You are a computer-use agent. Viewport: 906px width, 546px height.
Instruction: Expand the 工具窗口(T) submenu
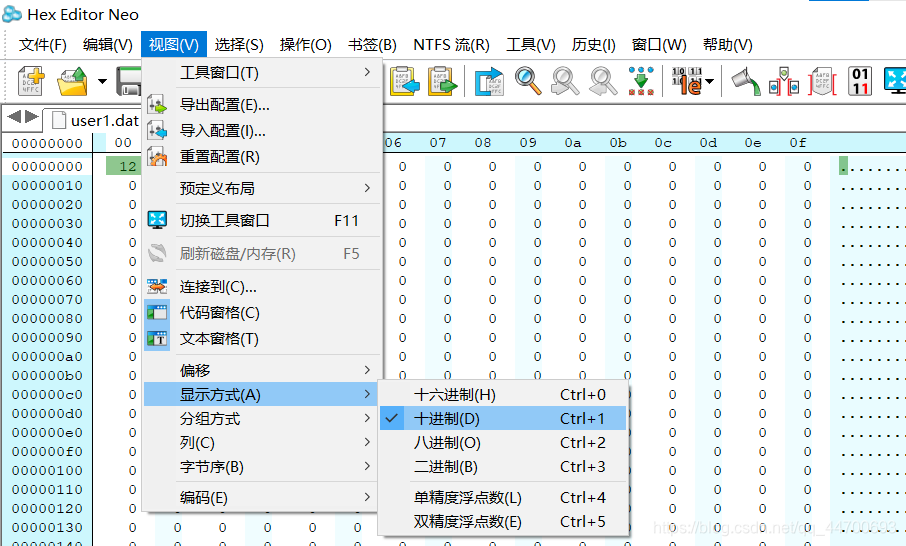(x=262, y=73)
